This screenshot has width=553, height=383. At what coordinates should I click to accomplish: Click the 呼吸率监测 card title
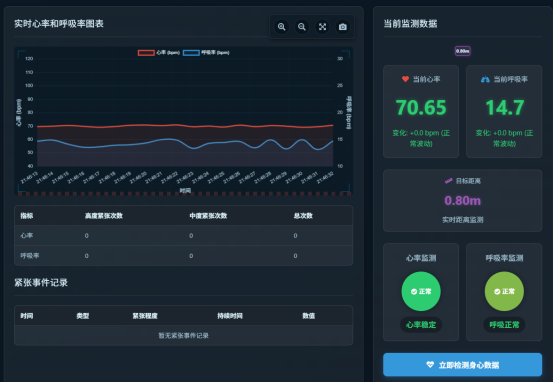click(504, 258)
